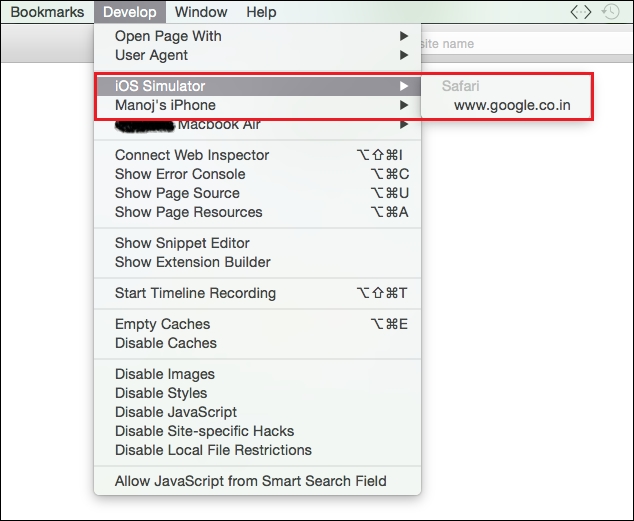Open the Bookmarks menu
Screen dimensions: 634x521
coord(47,12)
